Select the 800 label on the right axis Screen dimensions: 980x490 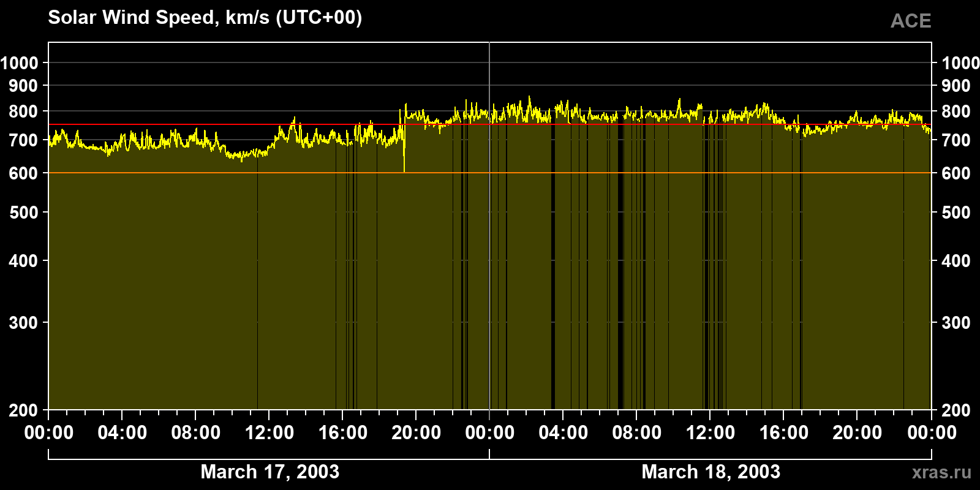[956, 111]
